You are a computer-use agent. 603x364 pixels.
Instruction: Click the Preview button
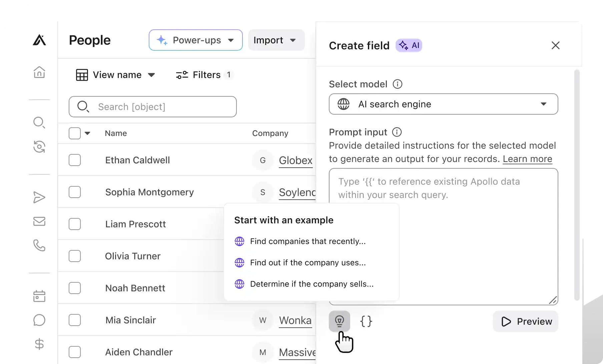click(526, 321)
